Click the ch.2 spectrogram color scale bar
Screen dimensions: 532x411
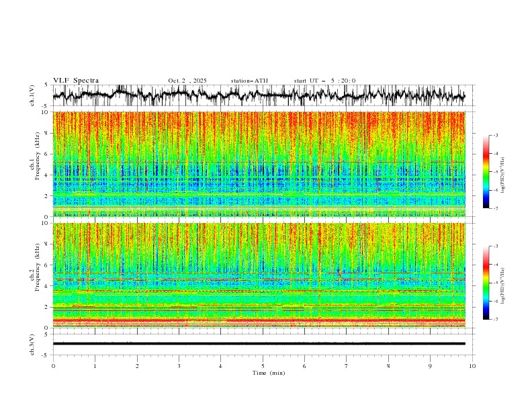click(x=486, y=283)
